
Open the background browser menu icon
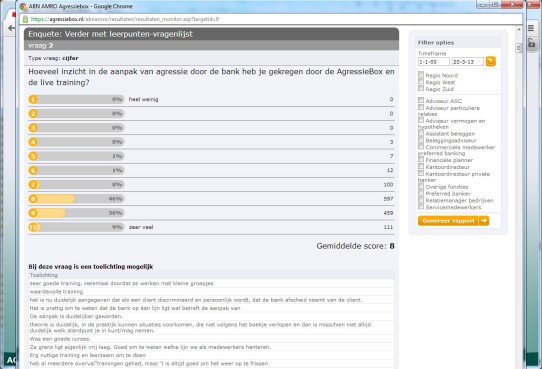pos(531,28)
